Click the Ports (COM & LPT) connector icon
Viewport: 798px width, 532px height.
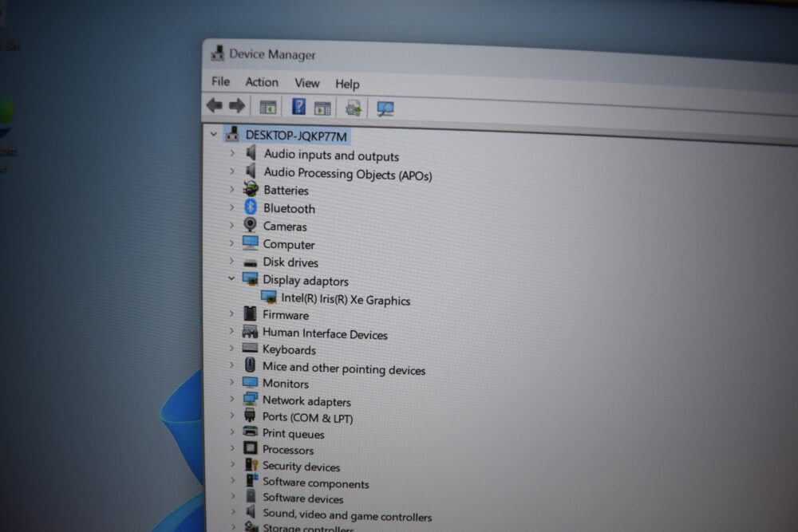[x=250, y=415]
